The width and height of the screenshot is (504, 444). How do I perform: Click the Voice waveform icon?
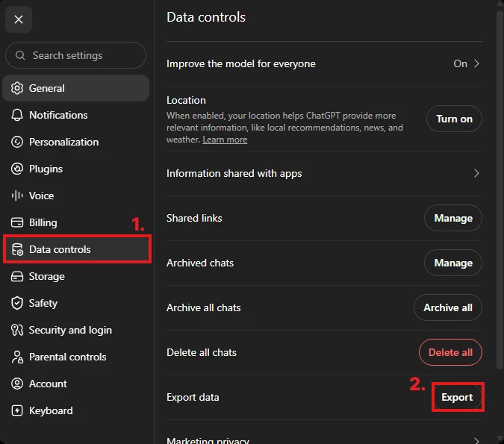(17, 196)
